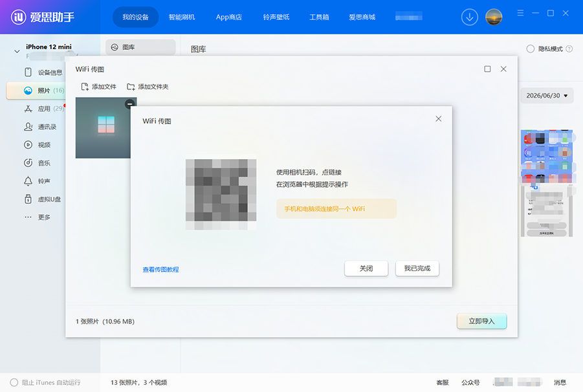Open the App商店 tab
This screenshot has height=392, width=583.
pos(228,17)
